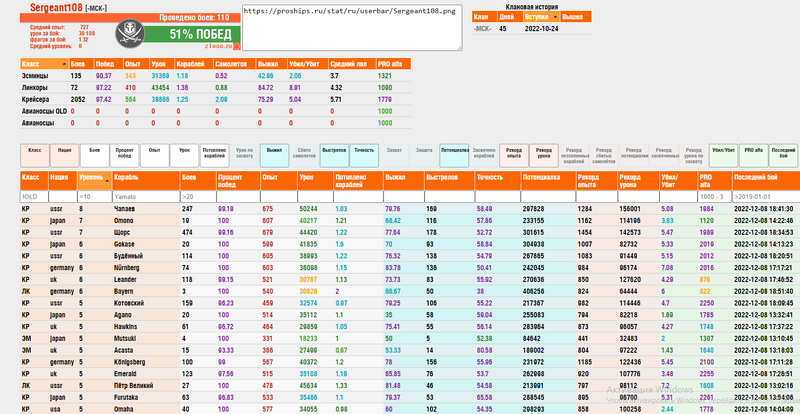Toggle the Последний бой column button
The height and width of the screenshot is (414, 800).
[783, 153]
